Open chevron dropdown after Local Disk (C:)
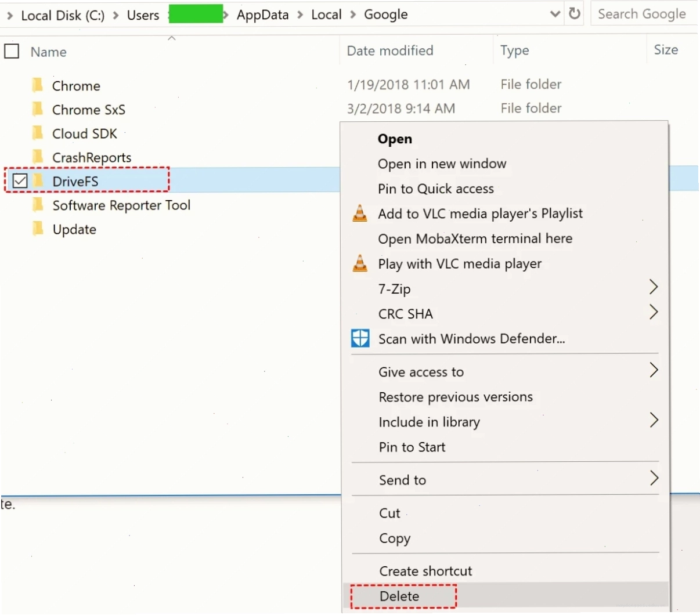This screenshot has height=615, width=700. click(116, 15)
